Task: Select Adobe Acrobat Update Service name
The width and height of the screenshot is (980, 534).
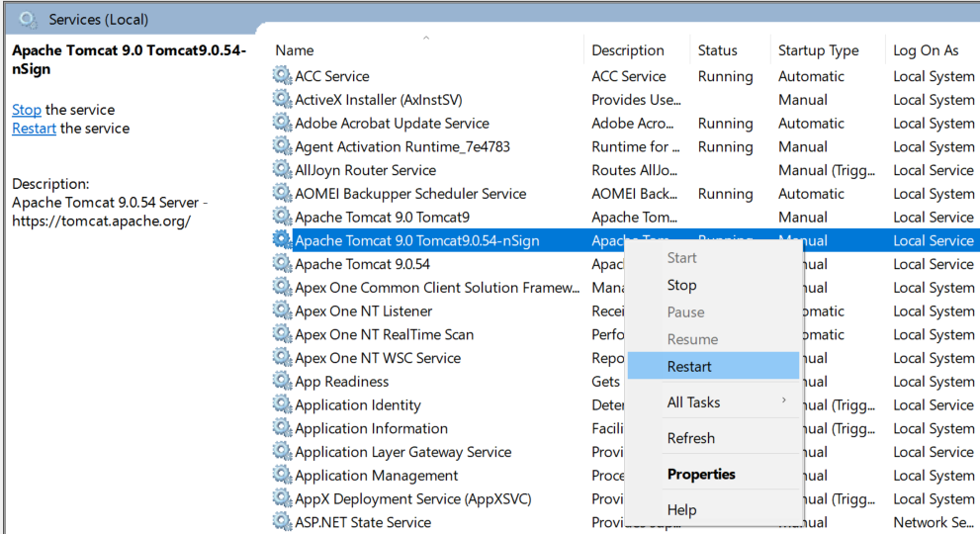Action: click(392, 124)
